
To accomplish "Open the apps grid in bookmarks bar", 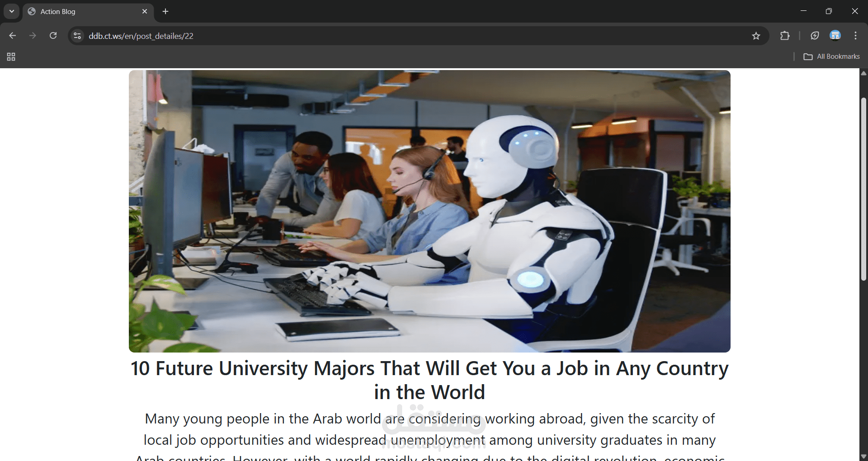I will click(x=11, y=56).
